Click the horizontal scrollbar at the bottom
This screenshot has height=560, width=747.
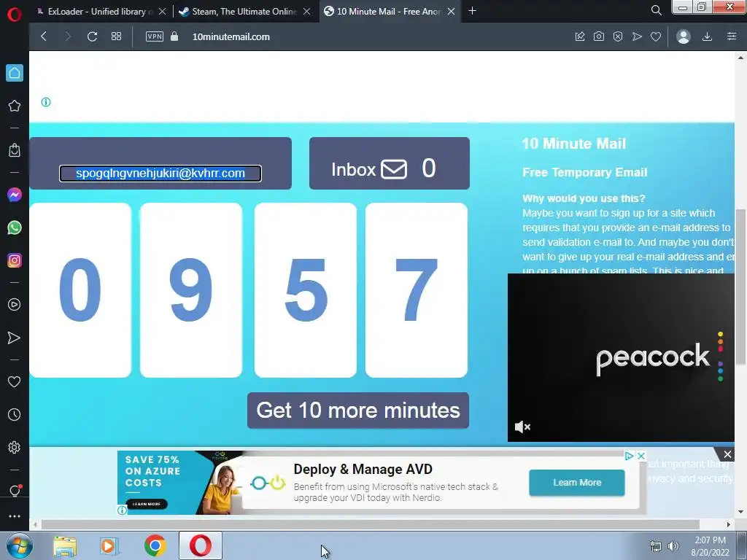(371, 524)
